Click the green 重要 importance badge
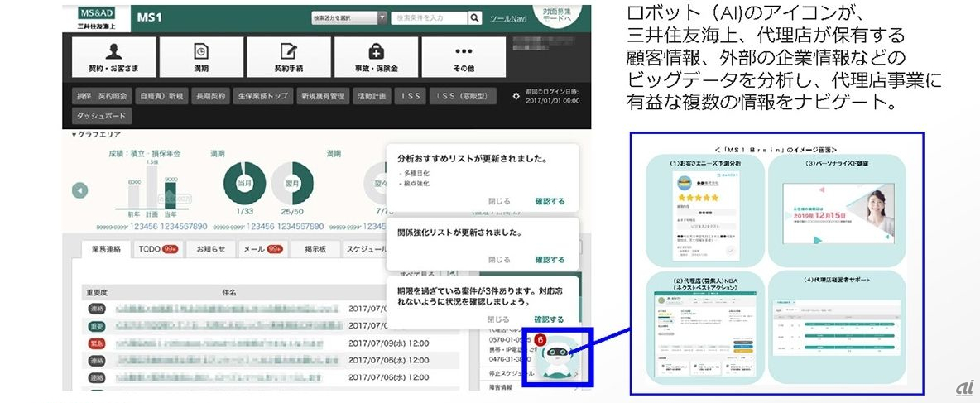Screen dimensions: 980x403 point(97,325)
